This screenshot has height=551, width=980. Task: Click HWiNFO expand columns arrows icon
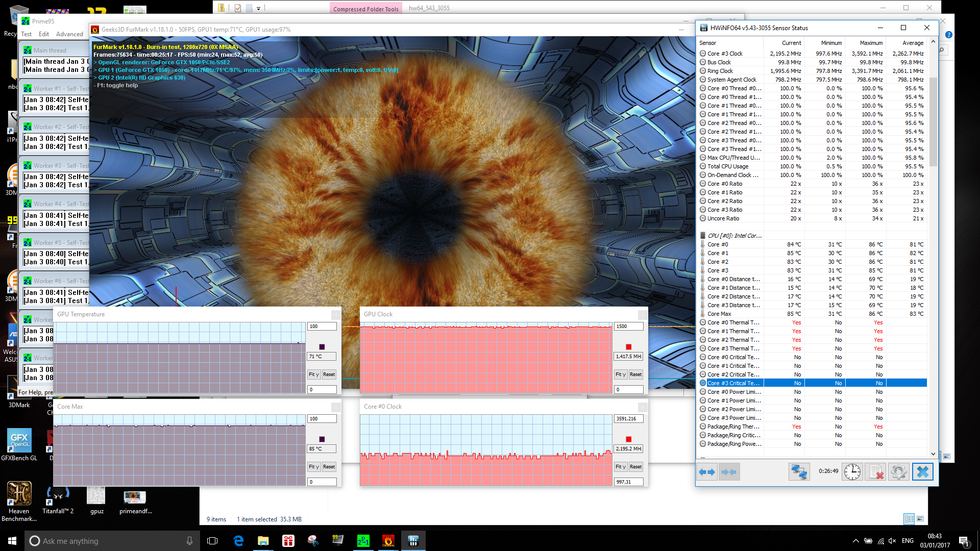point(707,472)
